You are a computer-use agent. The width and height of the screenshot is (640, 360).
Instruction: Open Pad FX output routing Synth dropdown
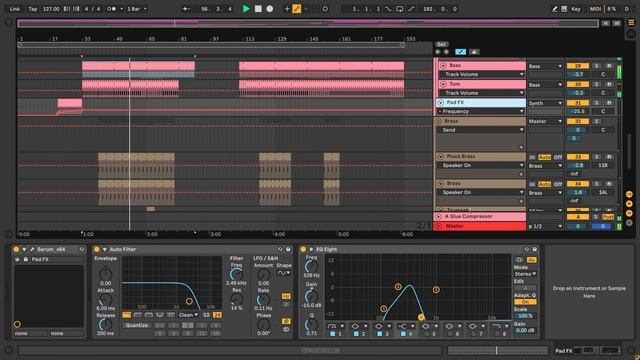[545, 103]
